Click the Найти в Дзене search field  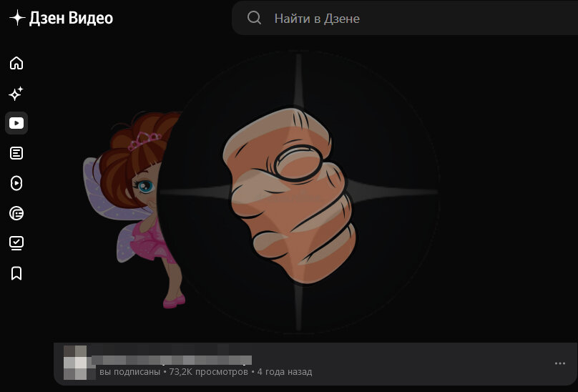tap(405, 18)
